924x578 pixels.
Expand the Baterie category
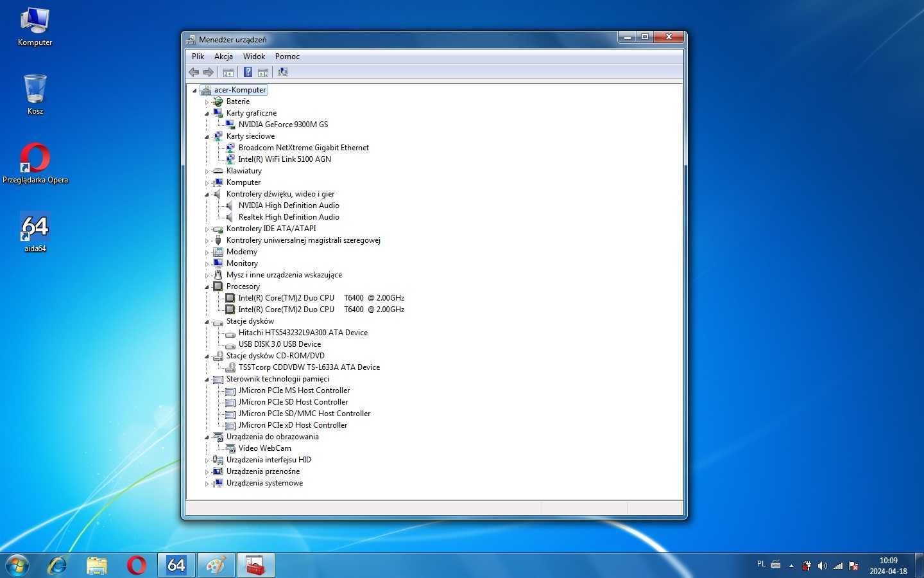click(207, 102)
